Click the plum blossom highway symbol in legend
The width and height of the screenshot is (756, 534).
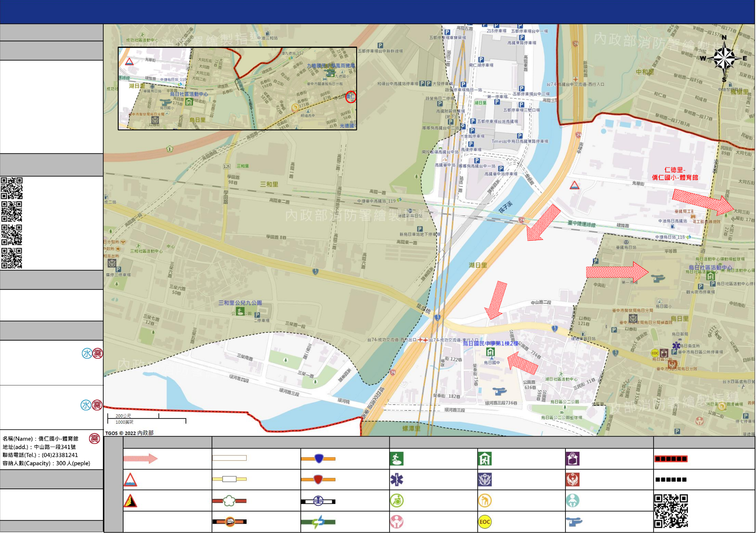point(229,501)
